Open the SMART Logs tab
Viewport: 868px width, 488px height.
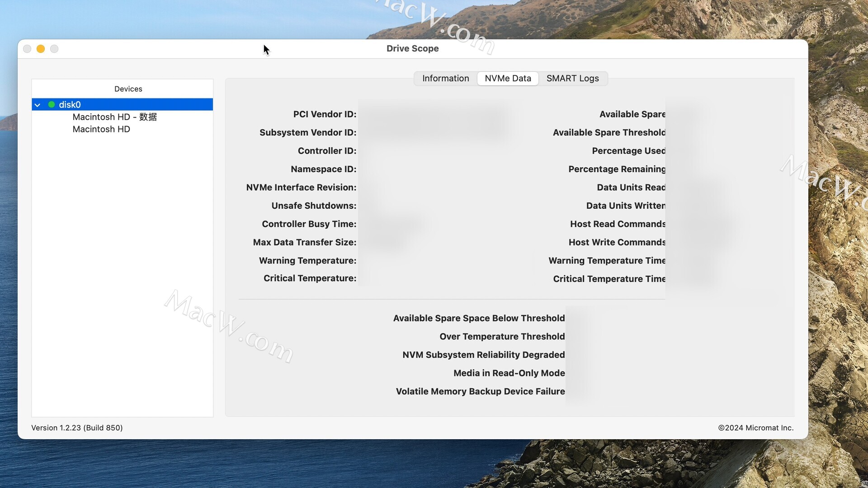point(572,79)
